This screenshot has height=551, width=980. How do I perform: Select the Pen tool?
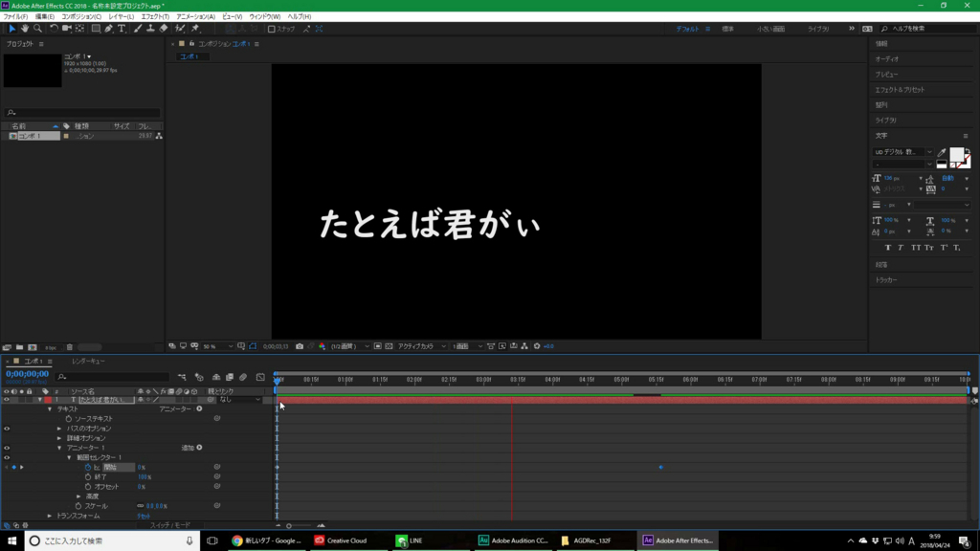[x=109, y=29]
